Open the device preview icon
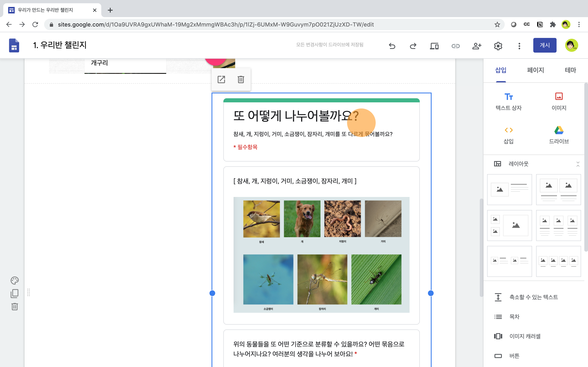The image size is (588, 367). coord(434,46)
